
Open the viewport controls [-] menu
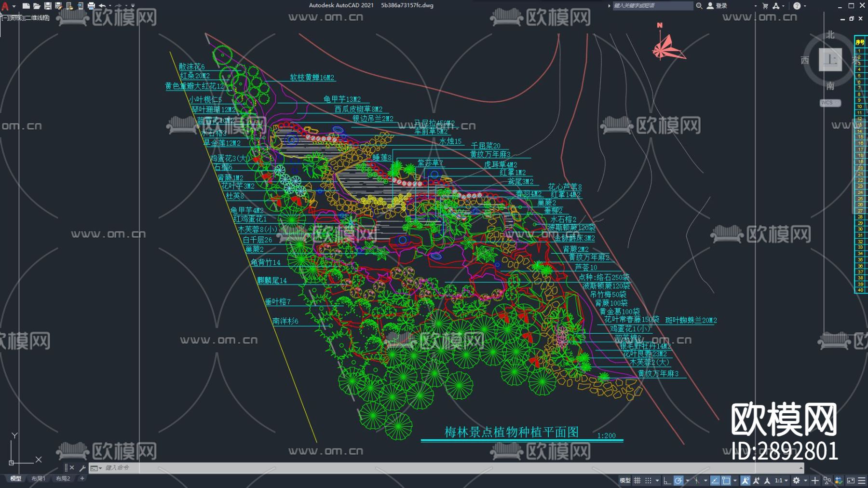(5, 18)
